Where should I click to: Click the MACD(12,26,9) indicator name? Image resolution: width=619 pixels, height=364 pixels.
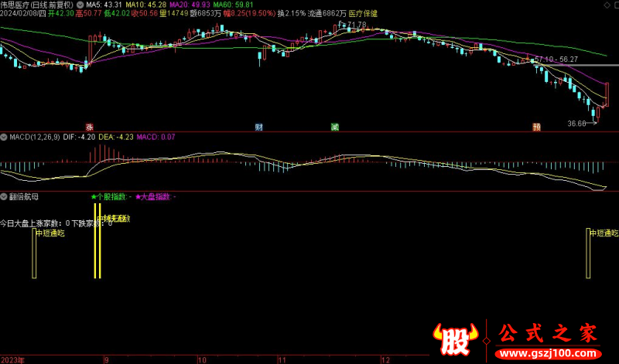[x=35, y=138]
